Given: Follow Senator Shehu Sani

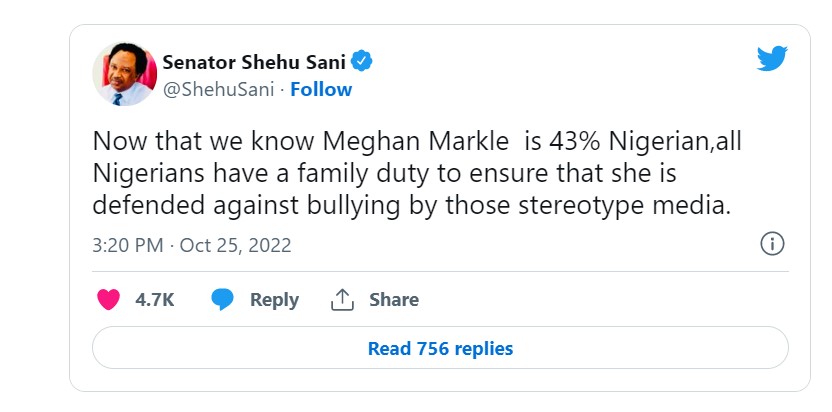Looking at the screenshot, I should point(321,90).
